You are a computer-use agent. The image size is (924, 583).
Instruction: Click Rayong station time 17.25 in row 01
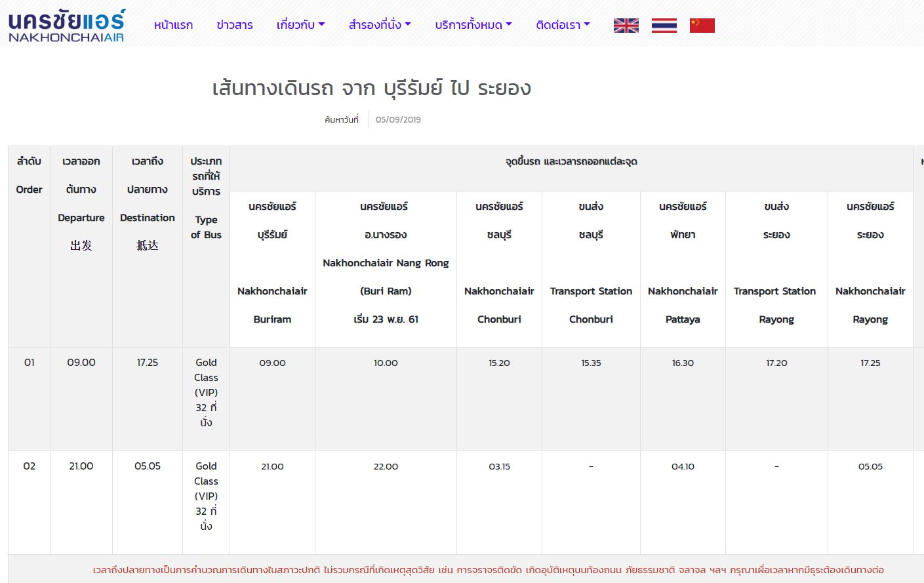tap(870, 363)
